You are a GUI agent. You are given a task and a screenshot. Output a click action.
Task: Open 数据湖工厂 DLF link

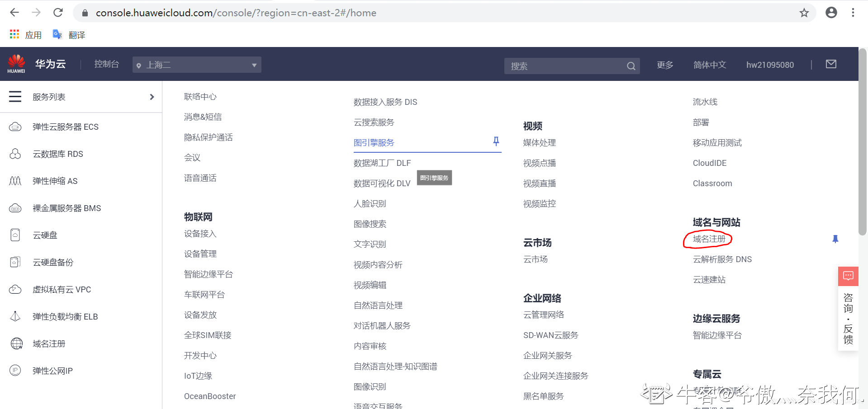tap(382, 163)
